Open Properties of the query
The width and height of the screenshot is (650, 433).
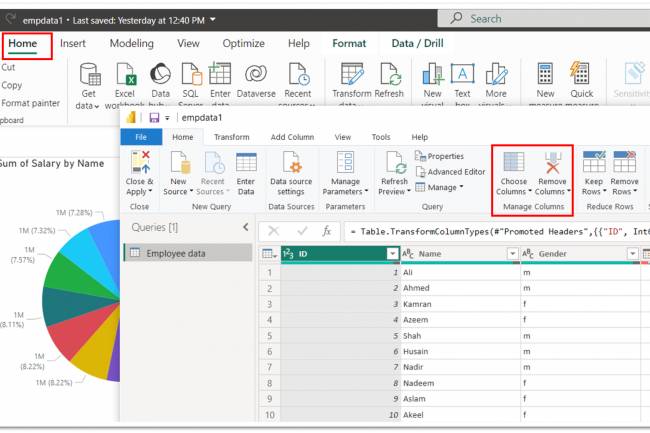439,156
